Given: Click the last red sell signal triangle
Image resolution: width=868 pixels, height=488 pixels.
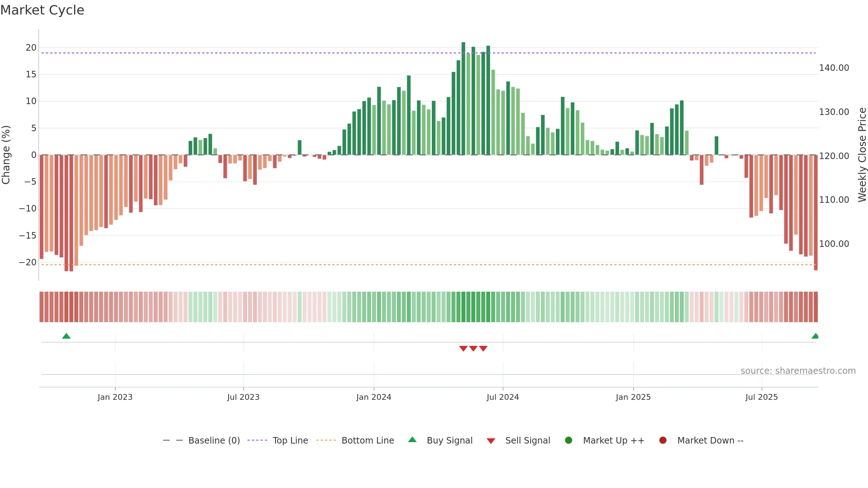Looking at the screenshot, I should 484,348.
